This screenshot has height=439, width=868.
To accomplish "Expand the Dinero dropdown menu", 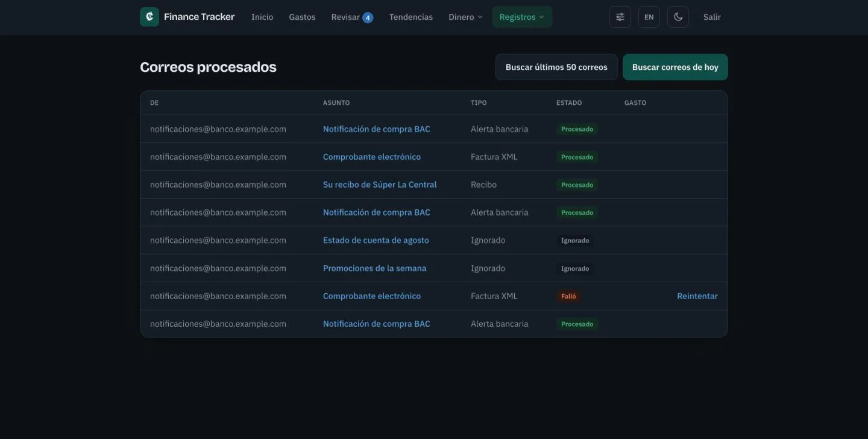I will [x=465, y=17].
